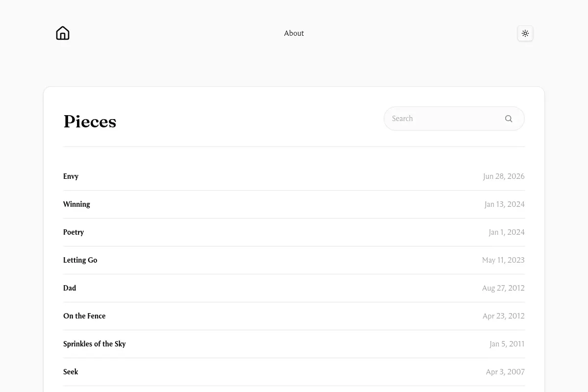Click the date Apr 3, 2007
This screenshot has height=392, width=588.
(x=505, y=372)
